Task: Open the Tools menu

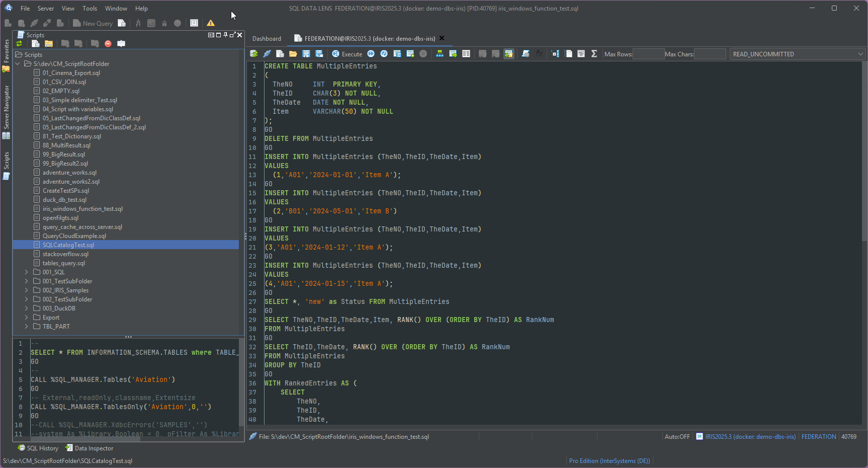Action: pos(90,9)
